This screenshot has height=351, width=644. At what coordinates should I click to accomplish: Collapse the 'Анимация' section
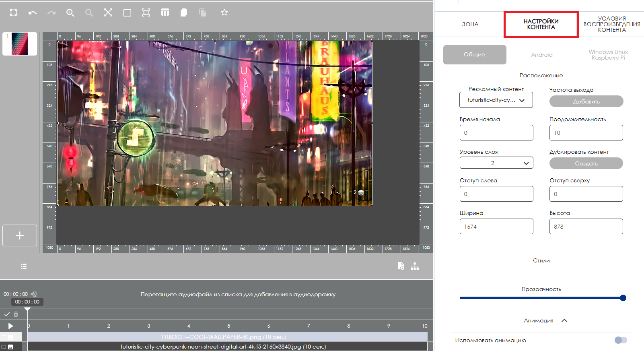564,320
